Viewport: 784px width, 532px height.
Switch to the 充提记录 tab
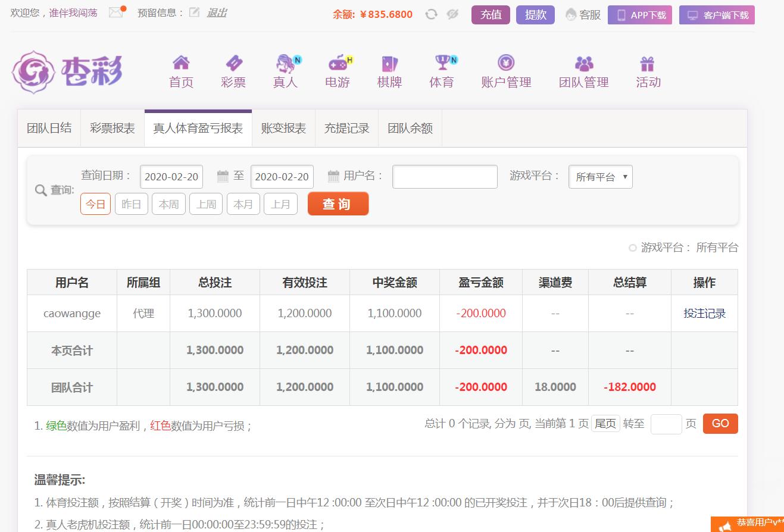point(346,128)
